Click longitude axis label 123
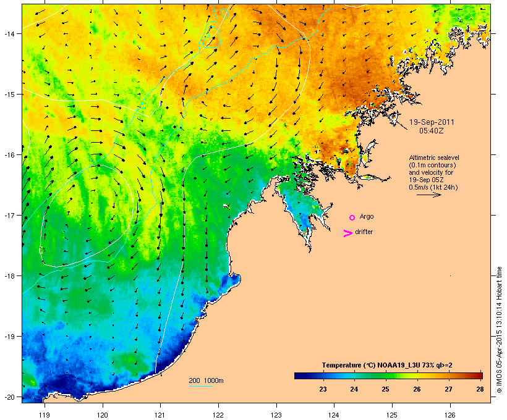507x420 pixels. 276,415
